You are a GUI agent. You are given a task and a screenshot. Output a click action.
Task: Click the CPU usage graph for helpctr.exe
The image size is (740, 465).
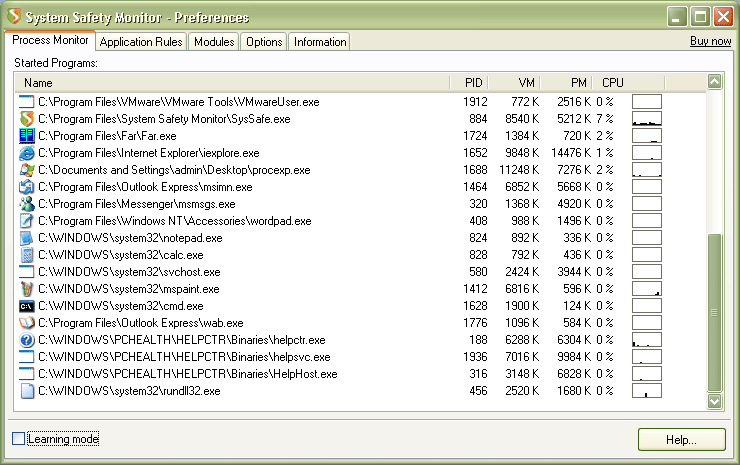[647, 339]
